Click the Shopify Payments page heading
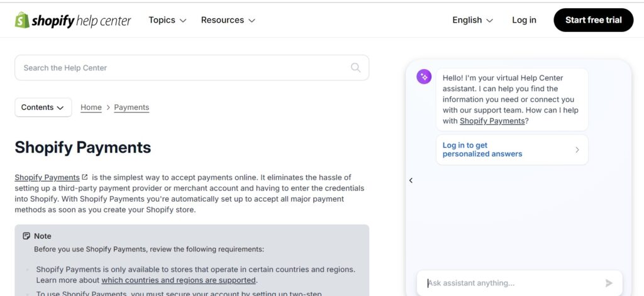The height and width of the screenshot is (296, 644). [83, 148]
